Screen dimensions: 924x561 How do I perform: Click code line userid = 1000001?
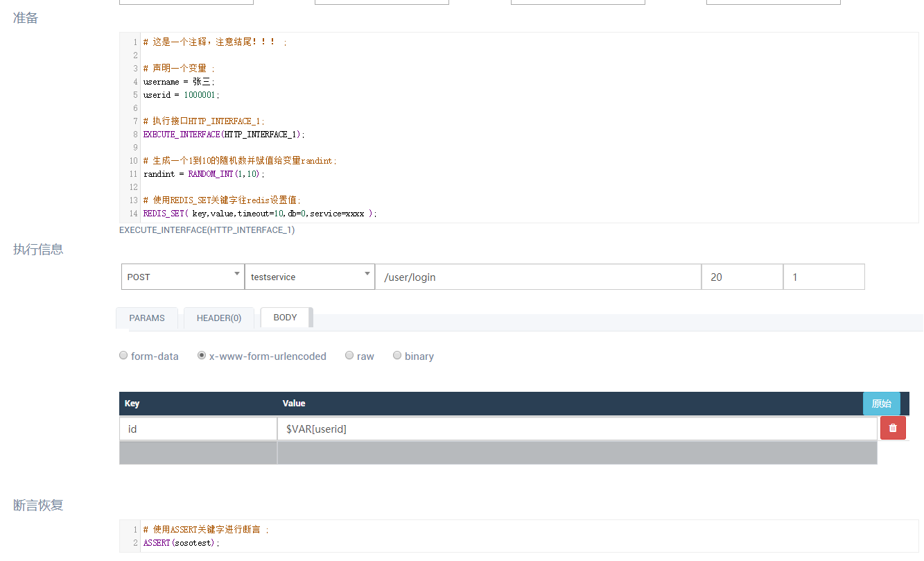click(x=182, y=95)
